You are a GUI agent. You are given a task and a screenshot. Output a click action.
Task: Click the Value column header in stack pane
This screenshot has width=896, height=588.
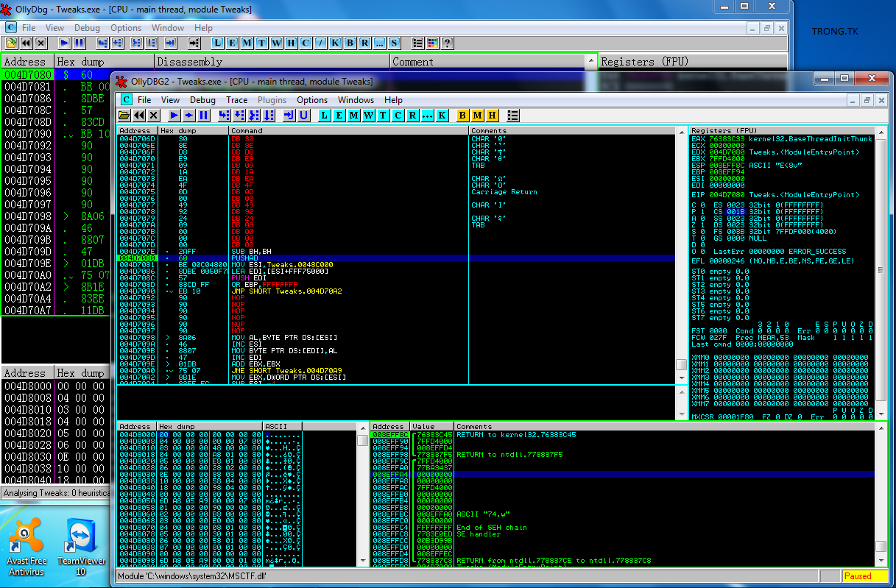click(x=431, y=426)
